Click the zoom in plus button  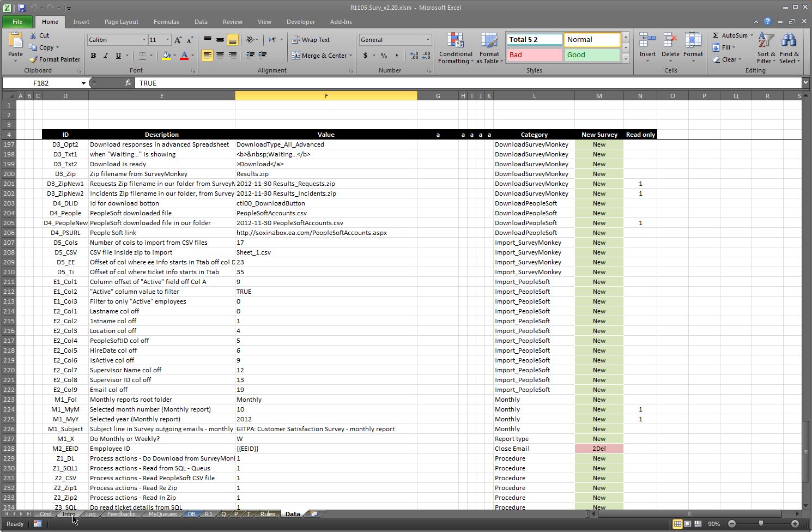(x=795, y=524)
